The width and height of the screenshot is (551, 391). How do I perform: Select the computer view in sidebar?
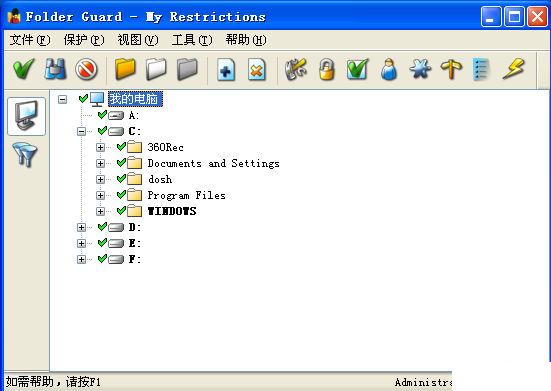click(26, 116)
